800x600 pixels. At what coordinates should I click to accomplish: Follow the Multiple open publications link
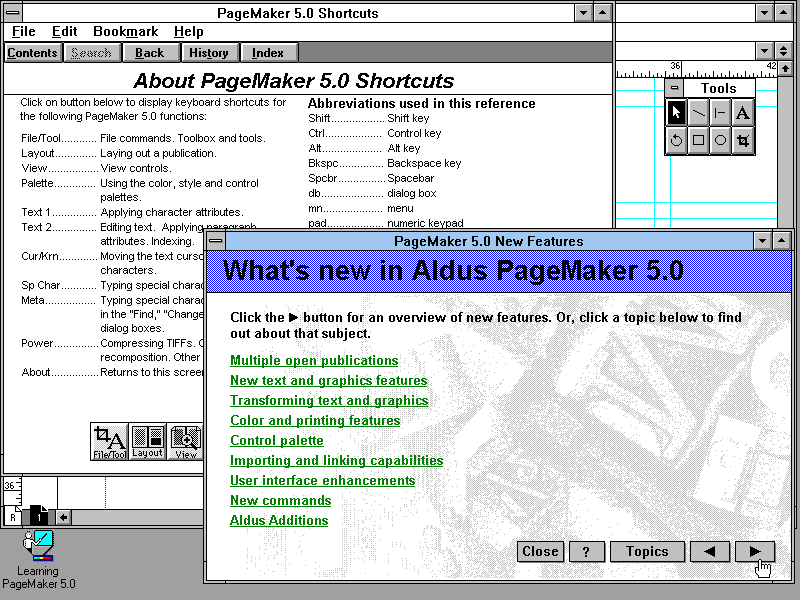tap(314, 360)
